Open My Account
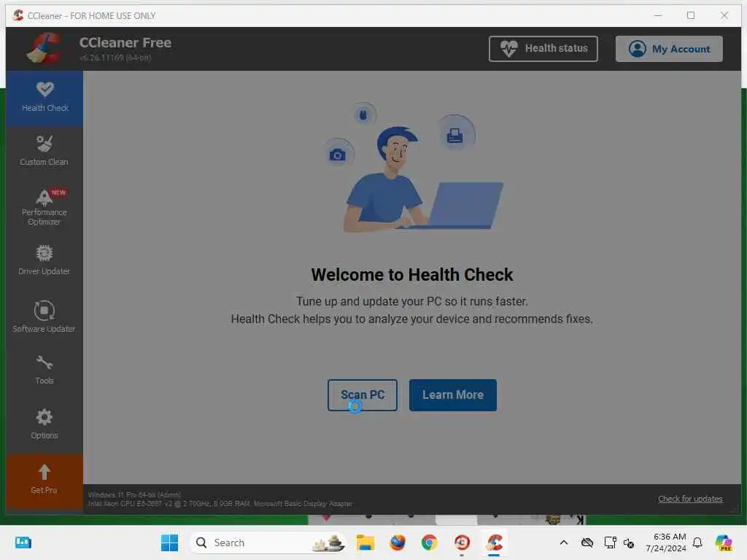This screenshot has height=560, width=747. (669, 49)
